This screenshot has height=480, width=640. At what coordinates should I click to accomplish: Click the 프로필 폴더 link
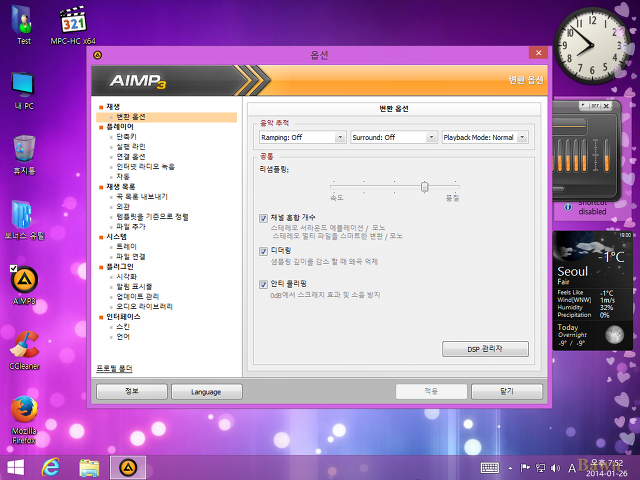[x=114, y=369]
